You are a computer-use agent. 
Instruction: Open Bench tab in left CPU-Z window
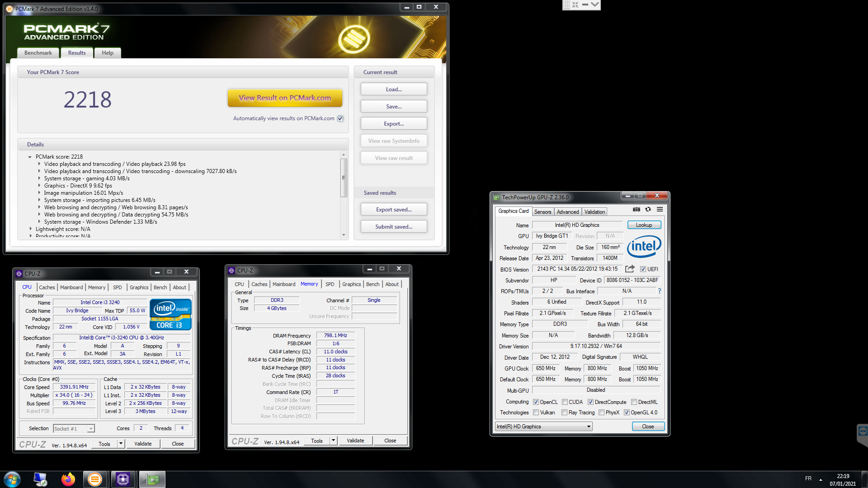pyautogui.click(x=160, y=287)
